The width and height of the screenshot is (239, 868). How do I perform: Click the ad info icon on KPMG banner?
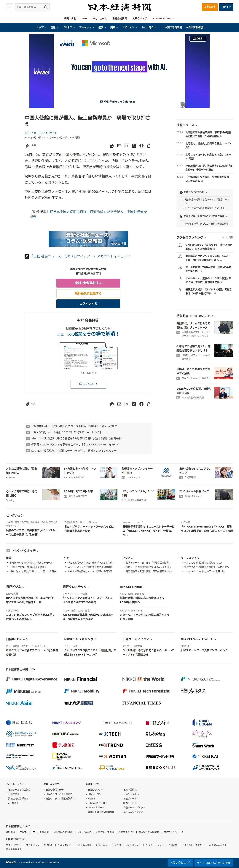pos(182,105)
